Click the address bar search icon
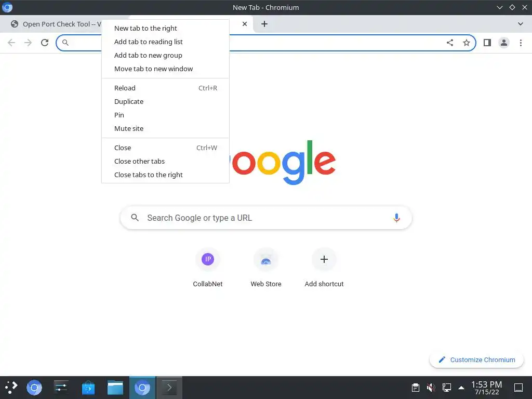The height and width of the screenshot is (399, 532). pos(65,43)
